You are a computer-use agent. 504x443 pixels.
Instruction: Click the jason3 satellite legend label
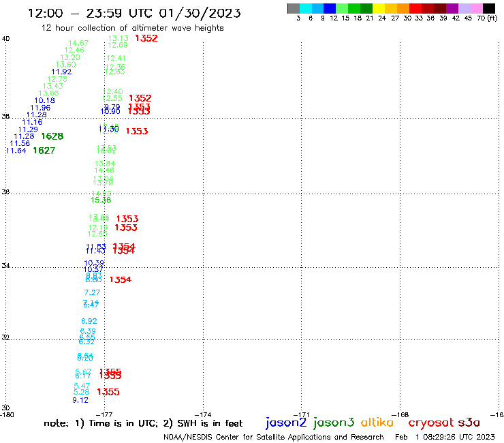[334, 423]
